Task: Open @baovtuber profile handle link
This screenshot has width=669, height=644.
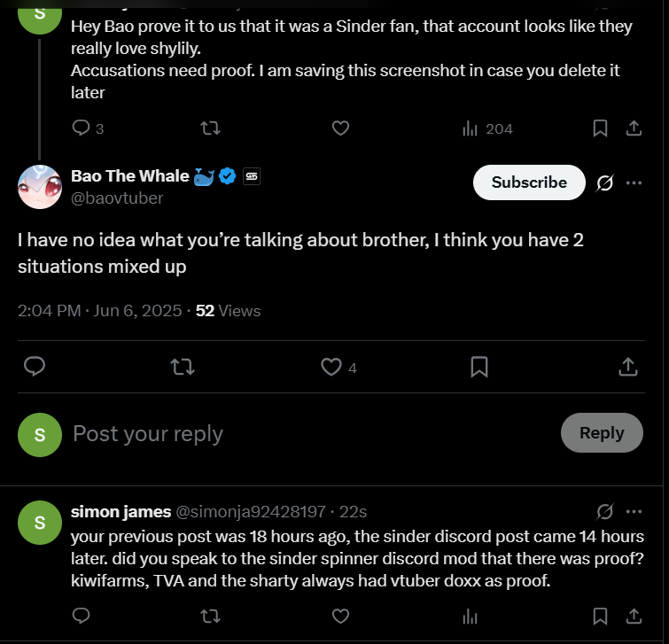Action: (117, 198)
